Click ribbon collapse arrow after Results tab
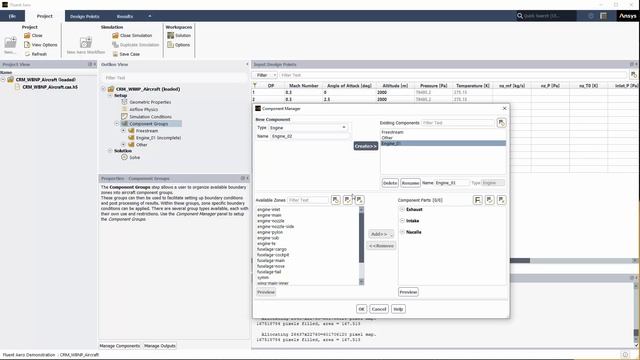640x360 pixels. click(x=150, y=16)
